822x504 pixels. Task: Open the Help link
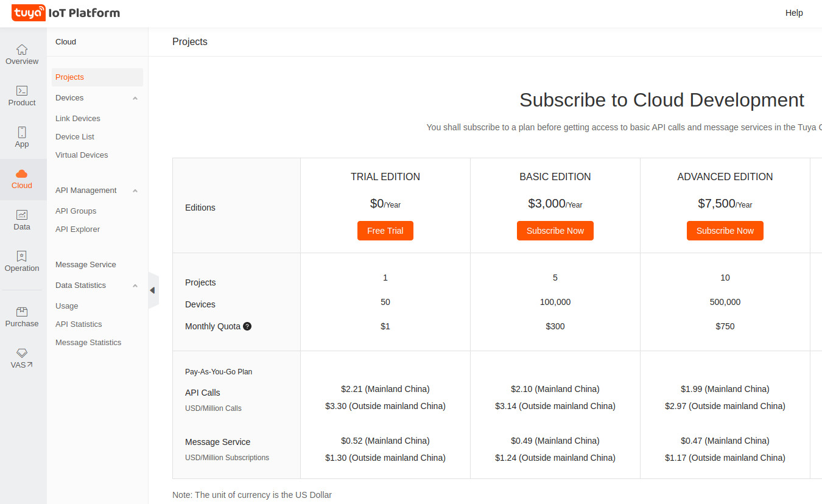(794, 13)
